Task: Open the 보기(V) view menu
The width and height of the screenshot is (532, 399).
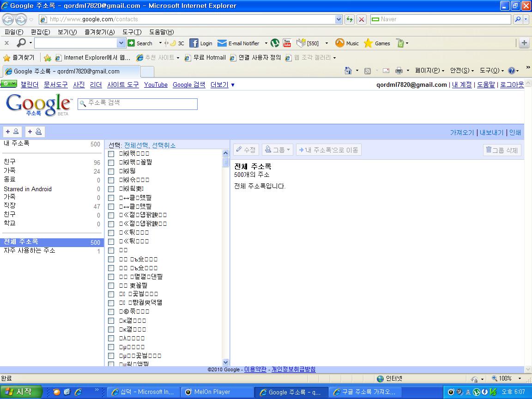Action: (x=67, y=32)
